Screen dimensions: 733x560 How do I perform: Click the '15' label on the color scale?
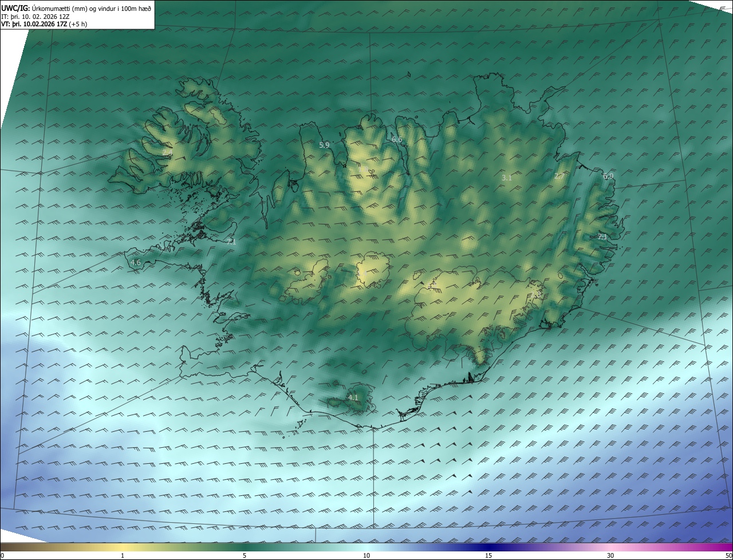[488, 556]
